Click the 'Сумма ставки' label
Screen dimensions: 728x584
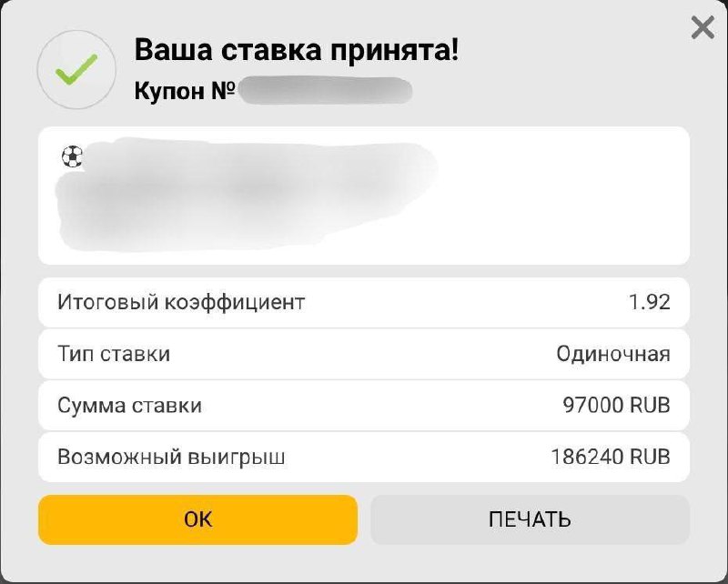click(x=129, y=406)
